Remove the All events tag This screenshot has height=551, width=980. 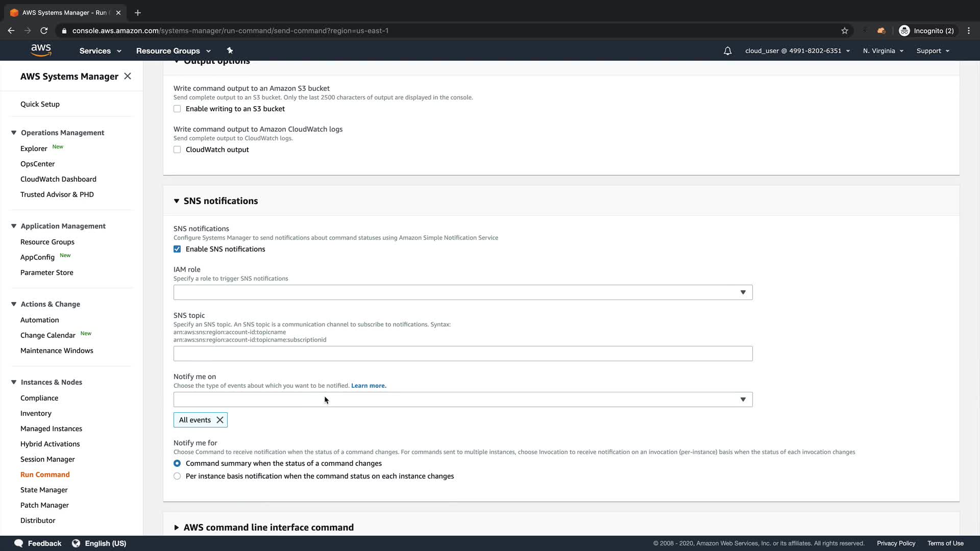[220, 420]
